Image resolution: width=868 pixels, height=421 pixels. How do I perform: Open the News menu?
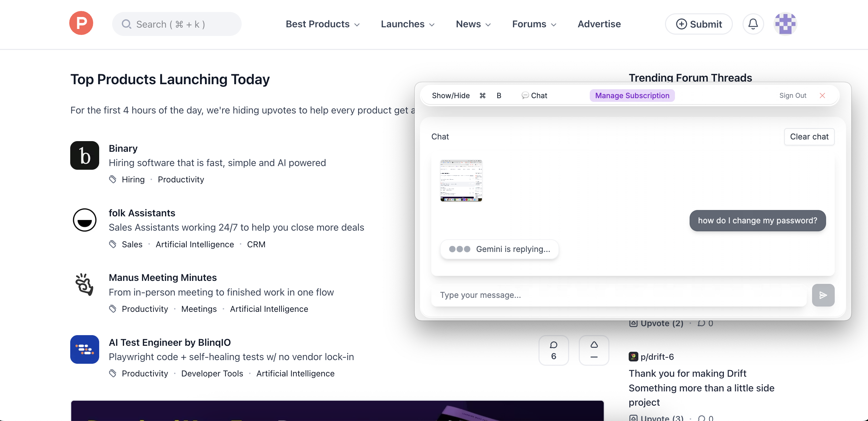(x=473, y=24)
